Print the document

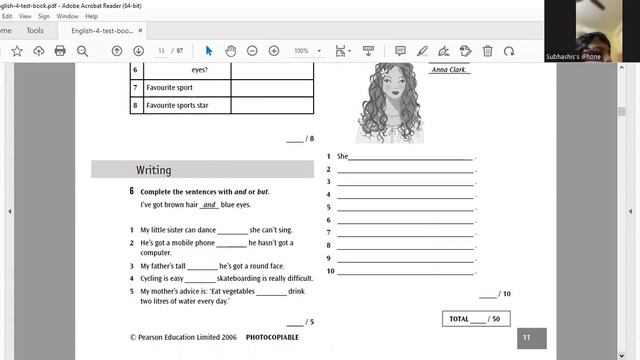pos(60,51)
